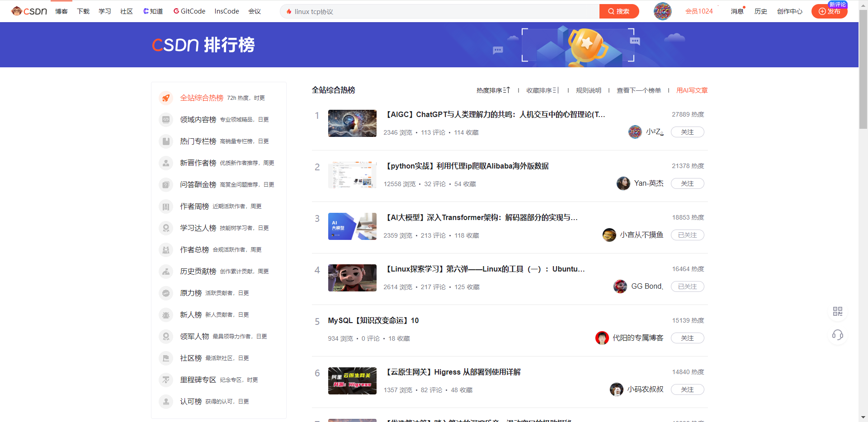The height and width of the screenshot is (422, 868).
Task: Open 会员1024 membership link
Action: click(x=699, y=11)
